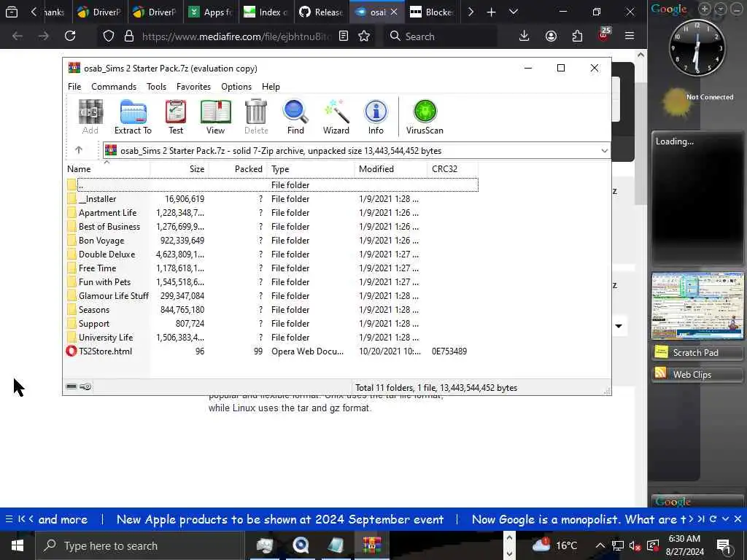The width and height of the screenshot is (747, 560).
Task: List all browser tabs dropdown
Action: coord(513,12)
